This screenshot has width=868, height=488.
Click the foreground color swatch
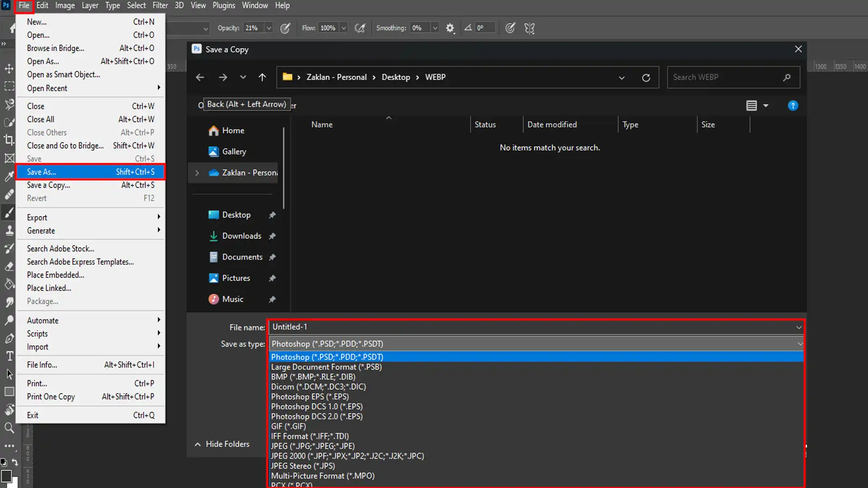pyautogui.click(x=6, y=476)
